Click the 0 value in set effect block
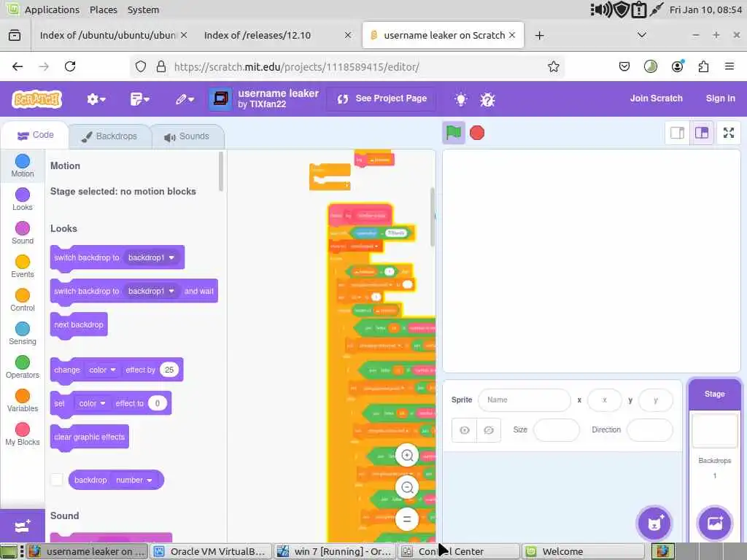The width and height of the screenshot is (747, 560). pos(158,403)
